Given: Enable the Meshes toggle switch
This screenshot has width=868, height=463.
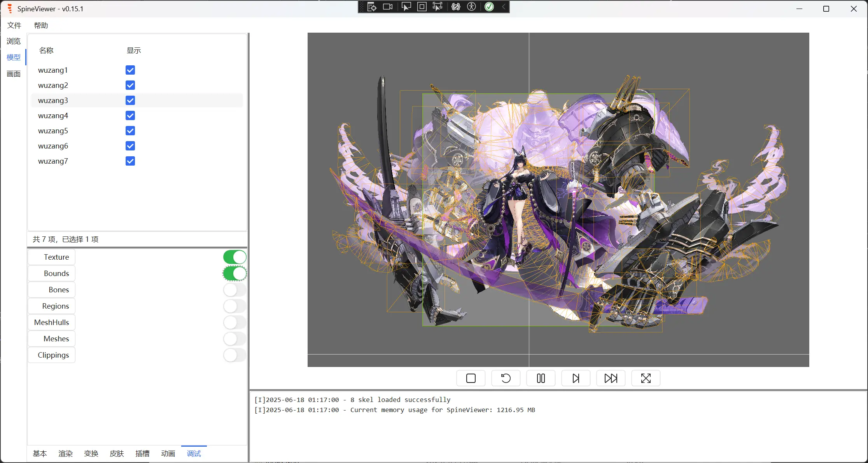Looking at the screenshot, I should coord(234,339).
